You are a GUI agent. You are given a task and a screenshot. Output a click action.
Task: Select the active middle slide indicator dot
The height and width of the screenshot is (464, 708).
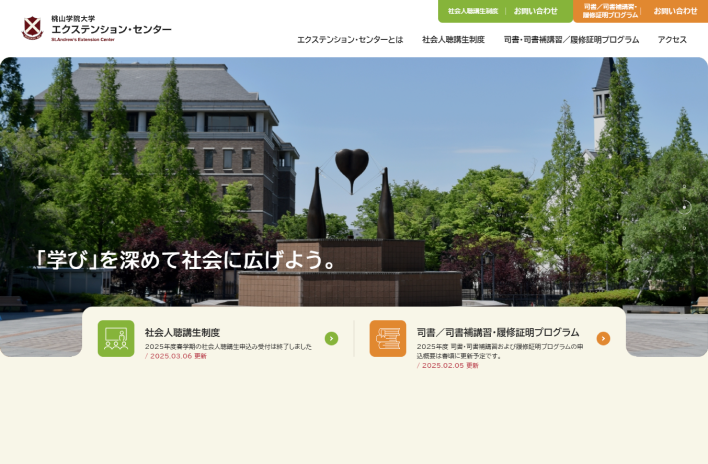coord(684,207)
